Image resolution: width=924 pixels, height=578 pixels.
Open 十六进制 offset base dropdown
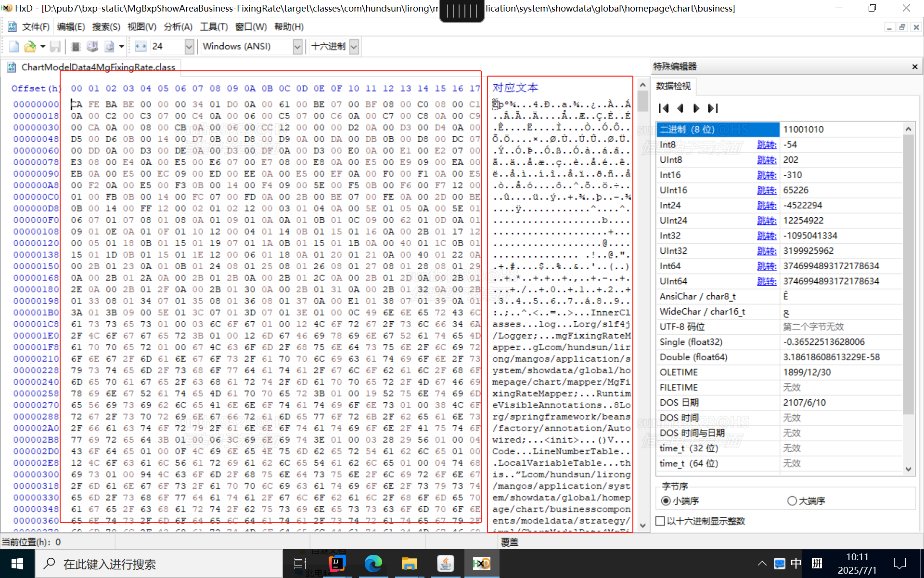pyautogui.click(x=354, y=47)
